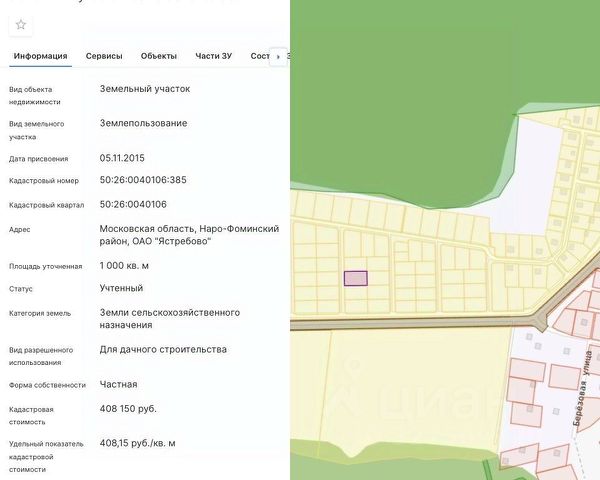Click the Земельный участок object type text
The width and height of the screenshot is (600, 480).
tap(145, 89)
